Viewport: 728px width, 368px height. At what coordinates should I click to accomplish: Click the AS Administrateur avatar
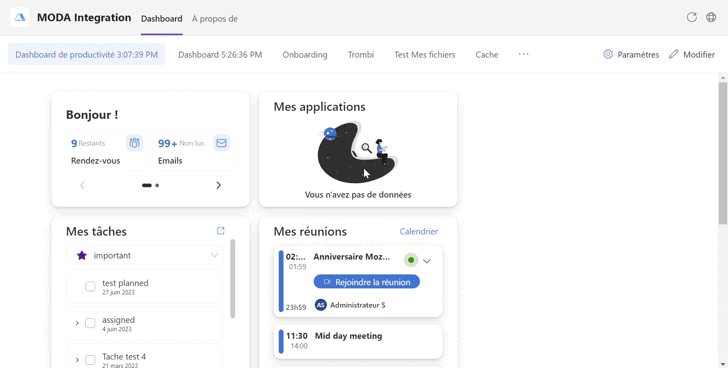[320, 305]
